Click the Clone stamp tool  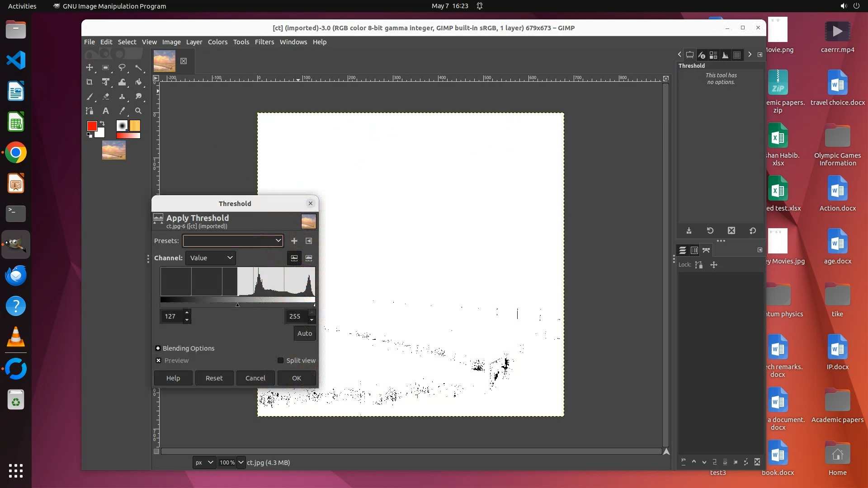122,96
